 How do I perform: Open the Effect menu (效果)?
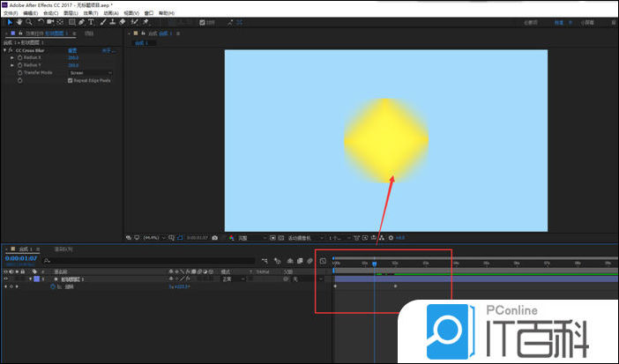(x=89, y=13)
